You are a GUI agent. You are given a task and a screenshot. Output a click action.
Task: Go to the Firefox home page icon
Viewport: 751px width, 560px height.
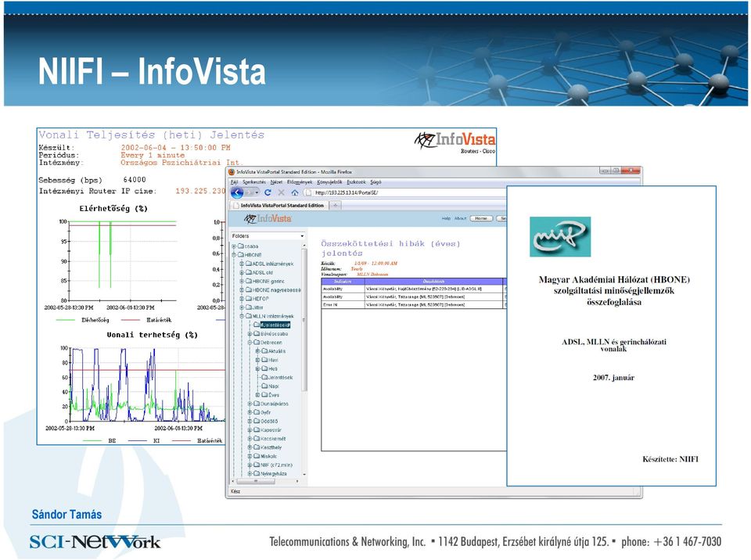click(x=295, y=192)
